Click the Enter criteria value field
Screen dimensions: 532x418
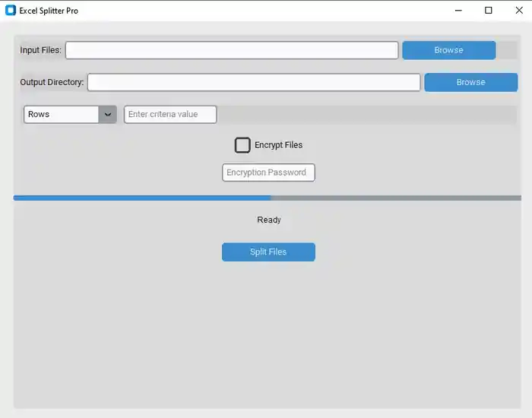pos(170,114)
